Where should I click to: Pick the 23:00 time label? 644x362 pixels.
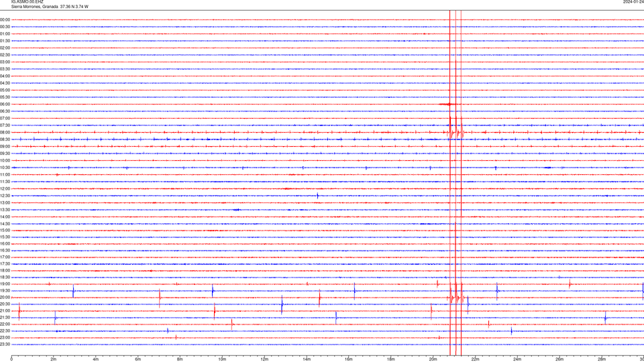tap(5, 338)
